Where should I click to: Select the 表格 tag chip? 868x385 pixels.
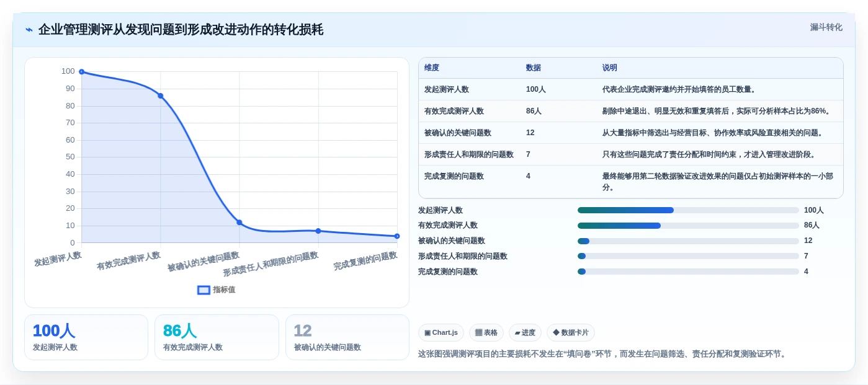(486, 333)
